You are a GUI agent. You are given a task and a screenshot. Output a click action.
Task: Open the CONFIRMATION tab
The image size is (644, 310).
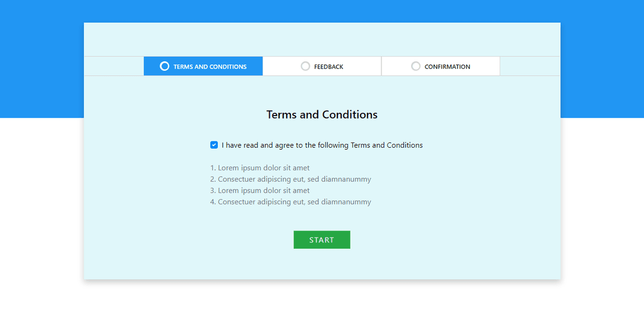click(441, 66)
